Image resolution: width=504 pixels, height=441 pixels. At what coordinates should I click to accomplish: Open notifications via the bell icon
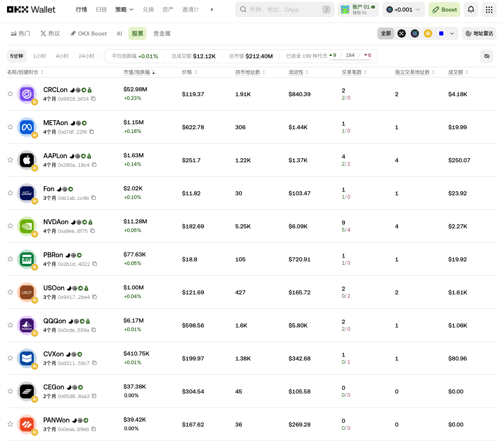tap(471, 9)
